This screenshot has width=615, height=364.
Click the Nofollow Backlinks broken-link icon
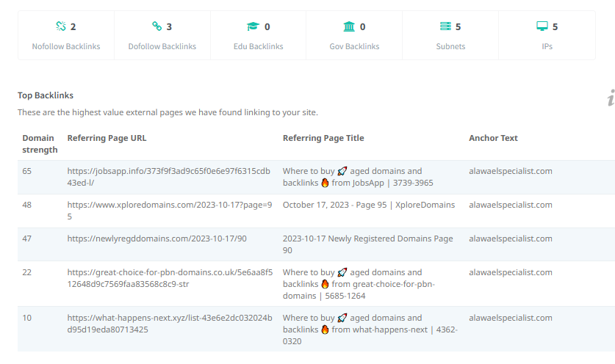[x=61, y=26]
